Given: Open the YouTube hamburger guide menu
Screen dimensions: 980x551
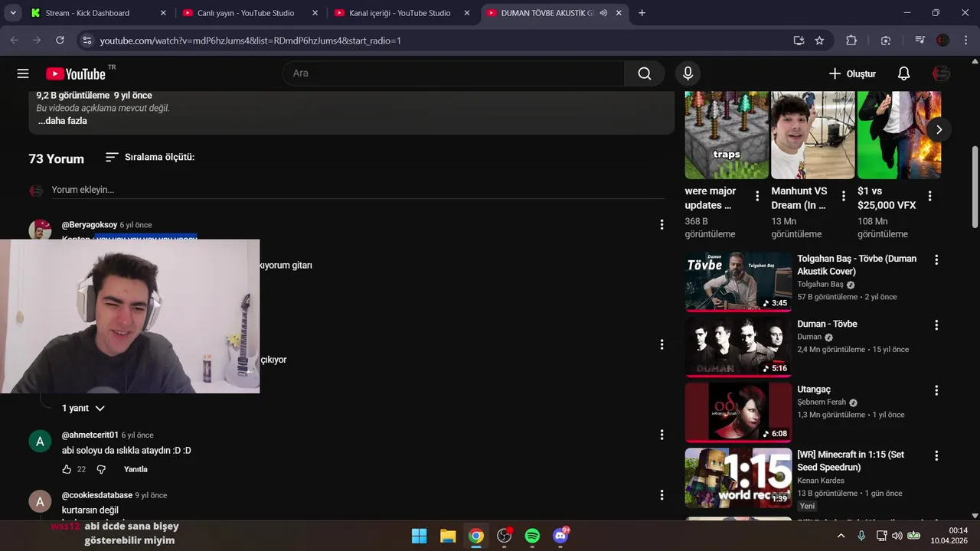Looking at the screenshot, I should tap(23, 73).
